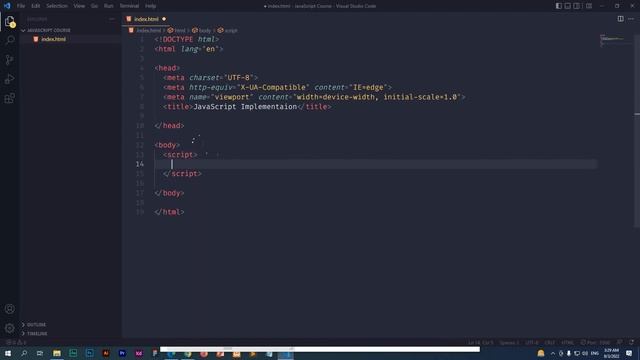This screenshot has height=360, width=640.
Task: Show hidden system tray icons
Action: coord(553,353)
